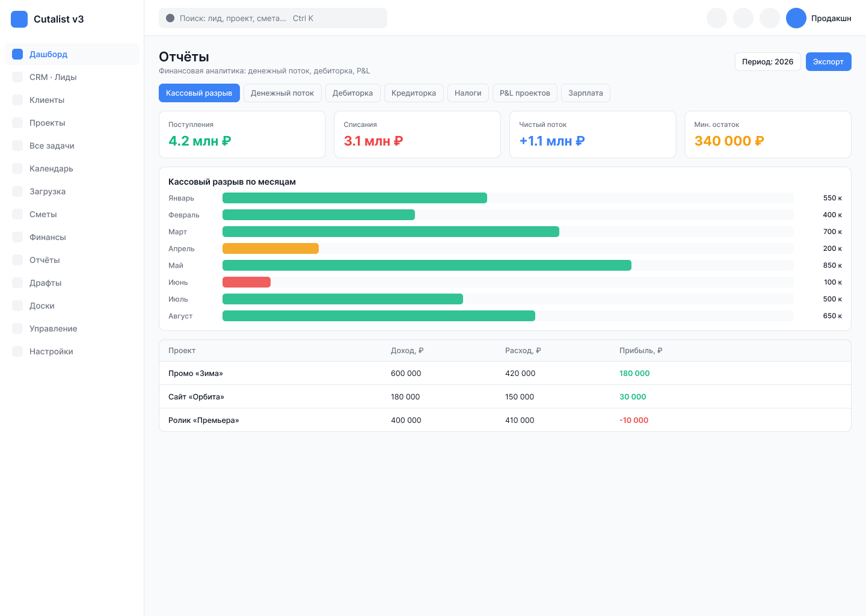Viewport: 866px width, 616px height.
Task: Click the Август month label
Action: [x=180, y=316]
